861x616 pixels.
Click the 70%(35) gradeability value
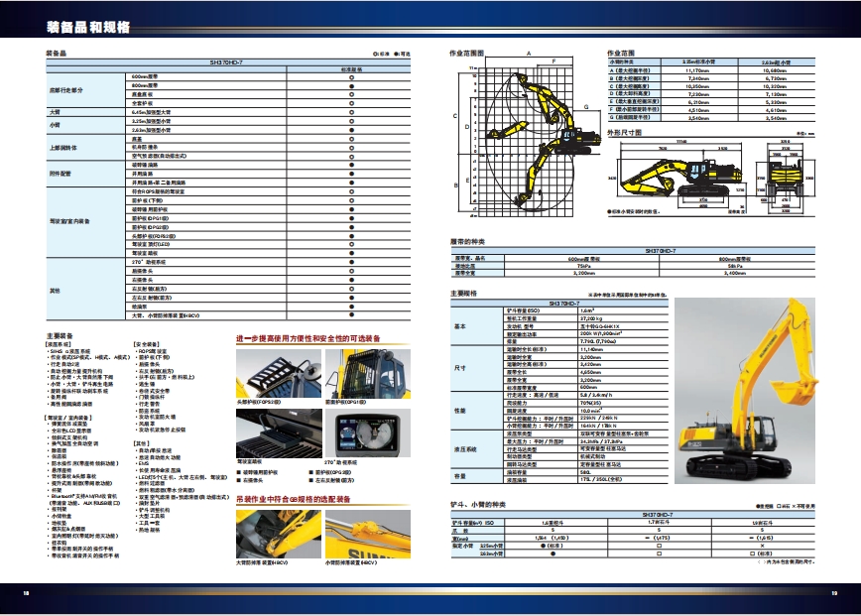tap(590, 403)
